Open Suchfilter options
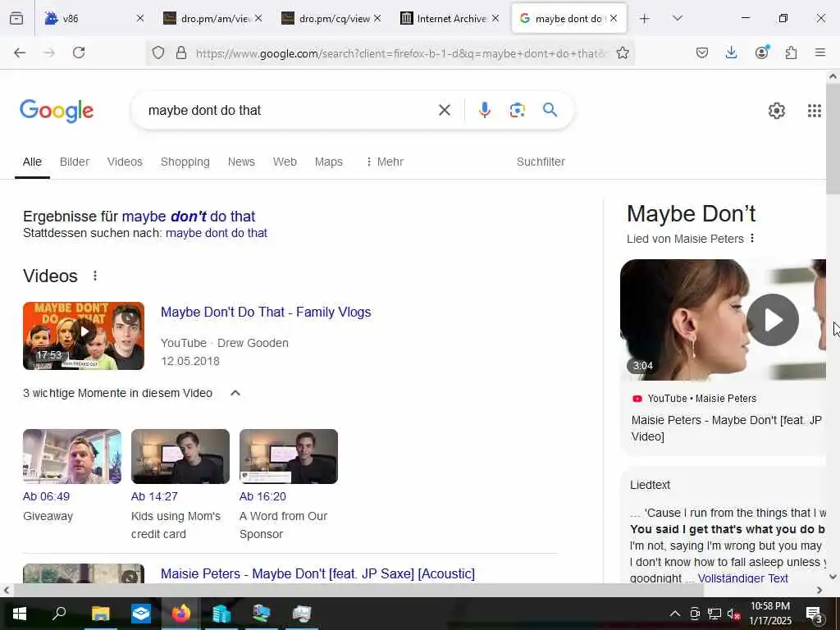 [541, 162]
